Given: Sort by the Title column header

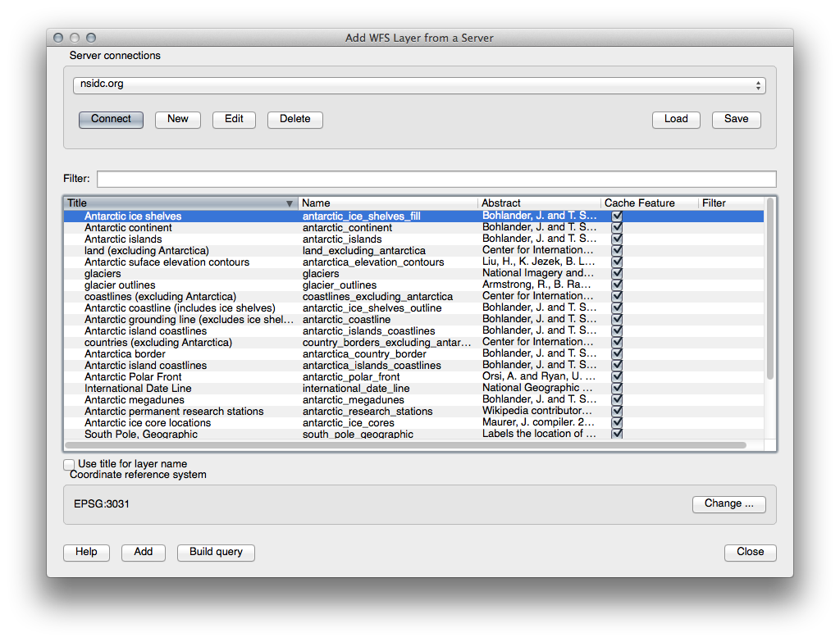Looking at the screenshot, I should (180, 203).
